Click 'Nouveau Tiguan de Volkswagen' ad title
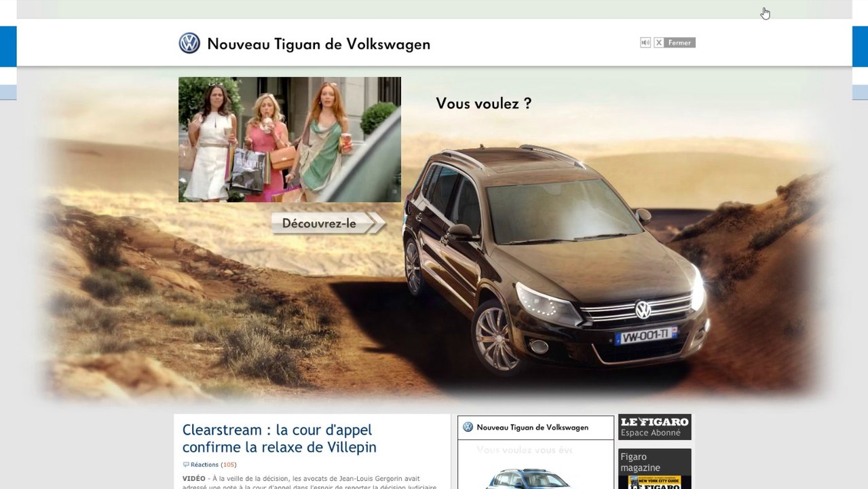 [x=318, y=44]
